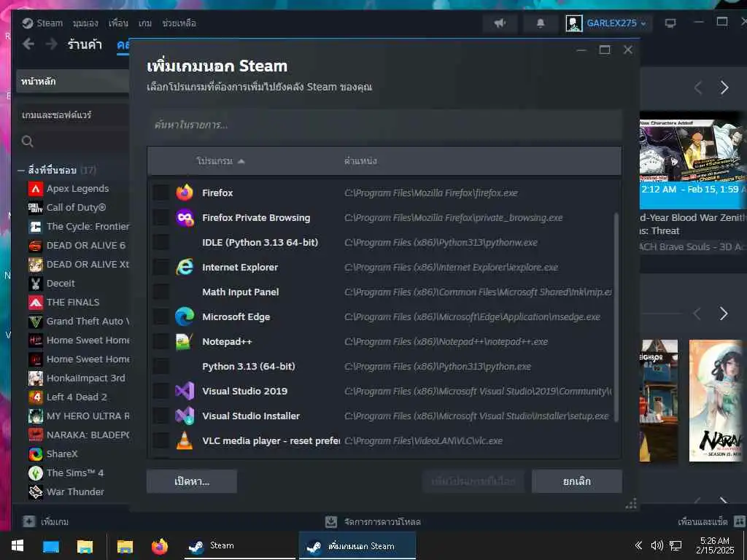Open the games and software filter dropdown
The width and height of the screenshot is (747, 560).
pyautogui.click(x=72, y=114)
